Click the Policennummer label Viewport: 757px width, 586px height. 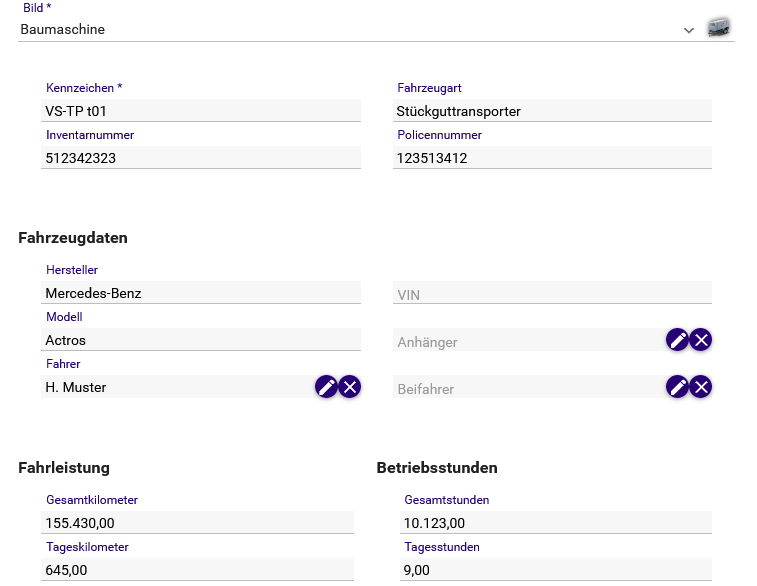point(439,135)
